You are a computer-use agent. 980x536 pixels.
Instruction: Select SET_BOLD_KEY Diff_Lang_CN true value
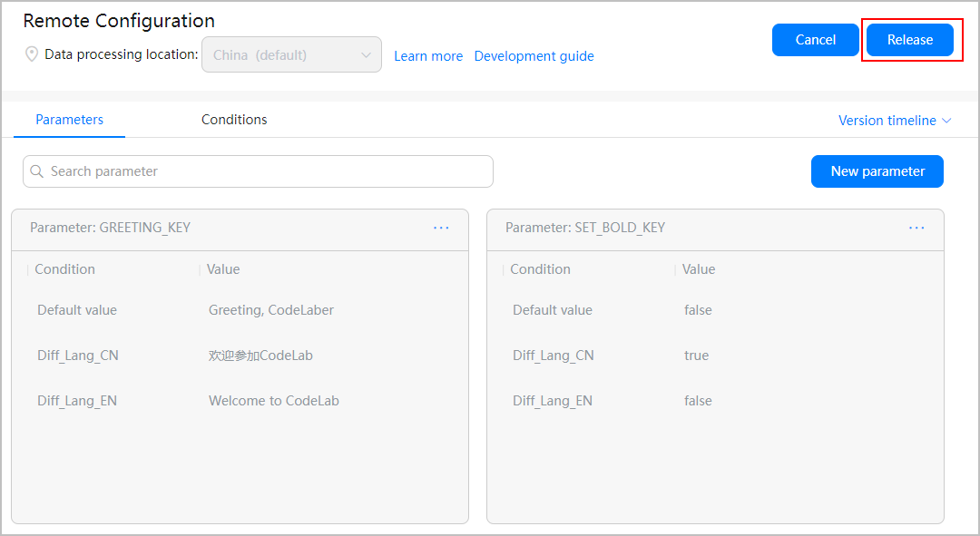click(x=696, y=356)
